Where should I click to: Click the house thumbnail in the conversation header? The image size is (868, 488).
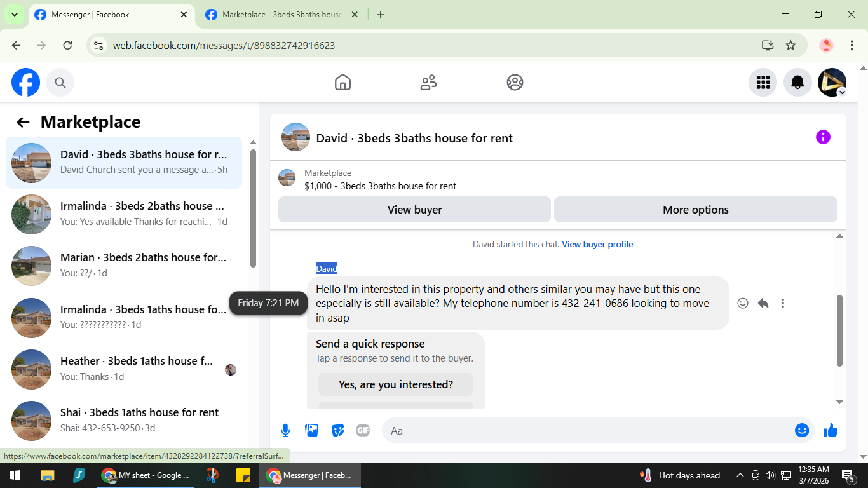[x=295, y=137]
